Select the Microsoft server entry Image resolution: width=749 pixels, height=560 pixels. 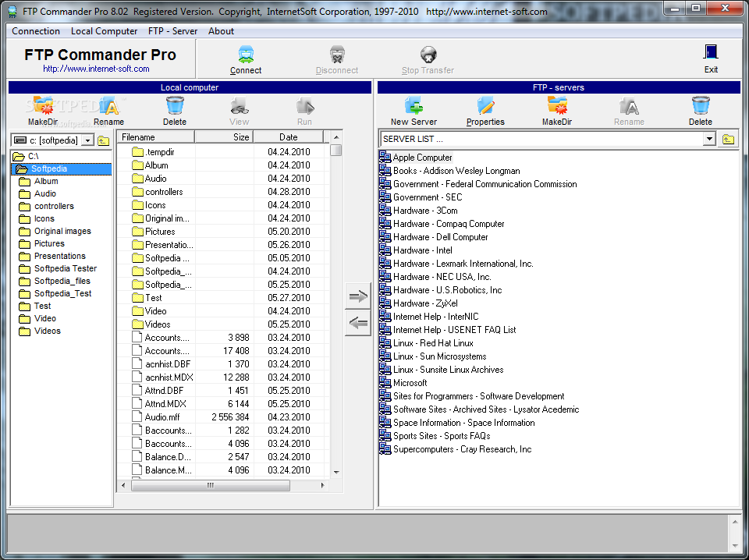(x=410, y=383)
